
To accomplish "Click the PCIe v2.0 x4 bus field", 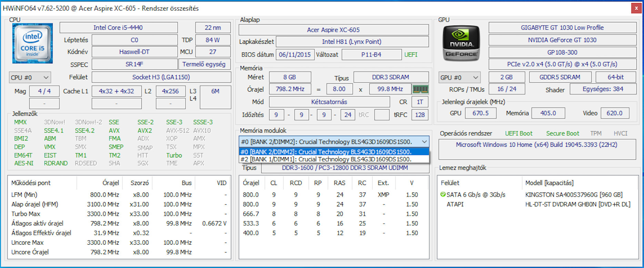I will point(562,64).
